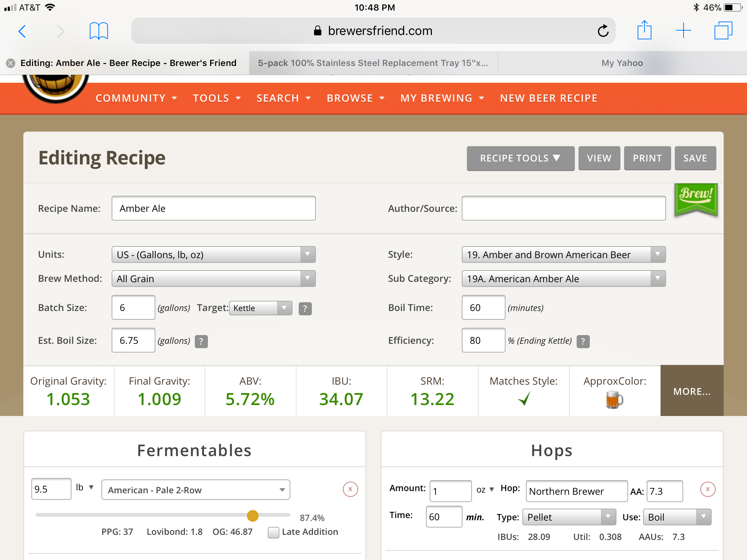This screenshot has width=747, height=560.
Task: Toggle Late Addition checkbox
Action: click(x=273, y=532)
